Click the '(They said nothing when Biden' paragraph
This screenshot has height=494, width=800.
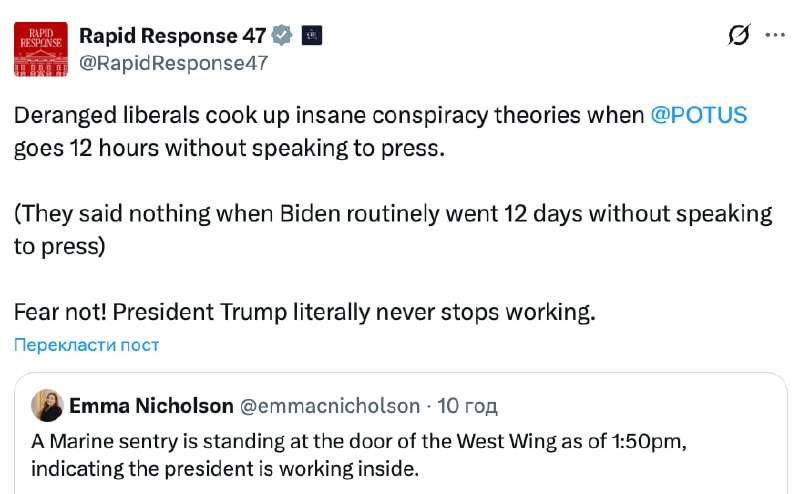[x=392, y=213]
